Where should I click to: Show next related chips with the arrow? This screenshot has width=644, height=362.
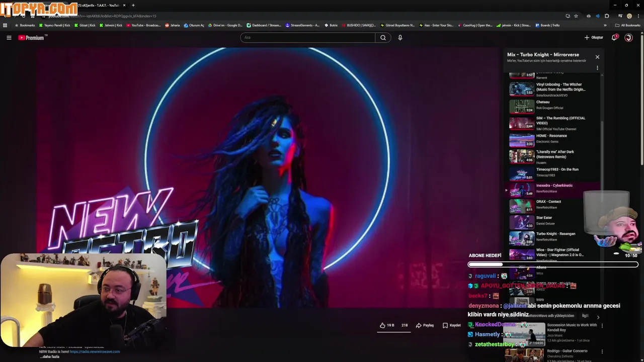pos(598,317)
